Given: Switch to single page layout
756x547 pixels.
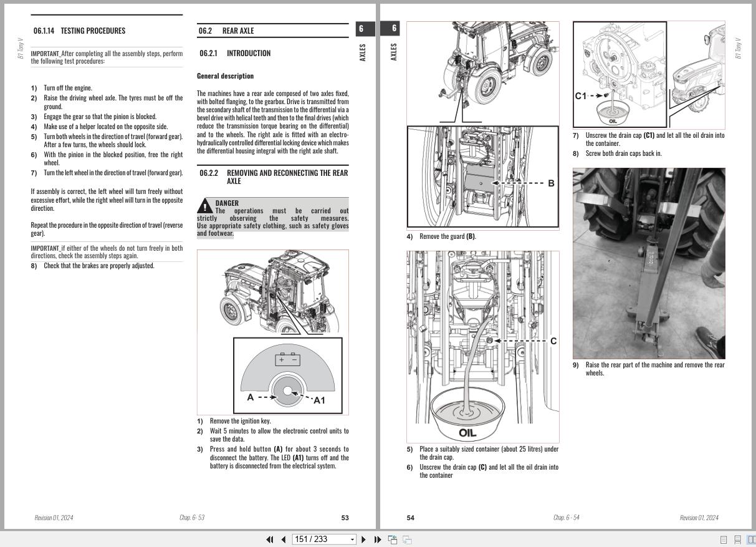Looking at the screenshot, I should tap(724, 539).
